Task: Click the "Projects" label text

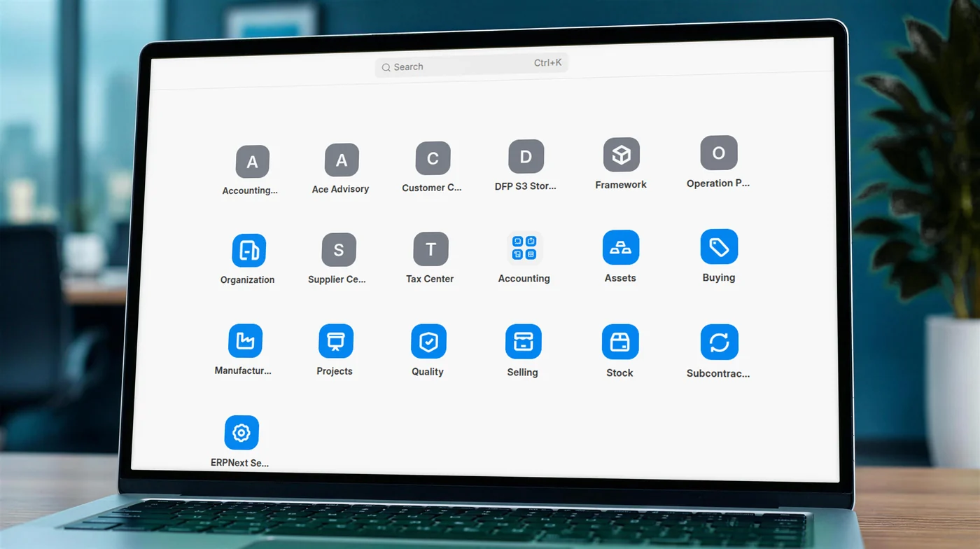Action: pos(335,371)
